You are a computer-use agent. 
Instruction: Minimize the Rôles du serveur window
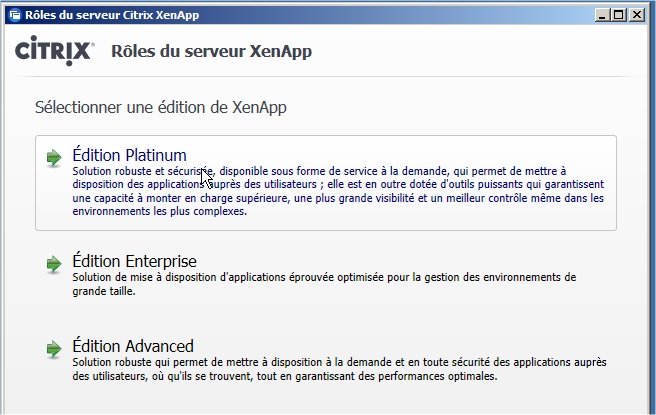coord(606,15)
